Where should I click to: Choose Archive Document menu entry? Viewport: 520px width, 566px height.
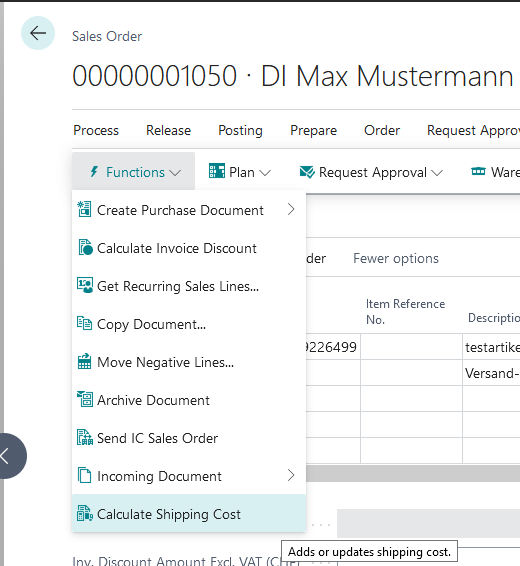click(189, 400)
